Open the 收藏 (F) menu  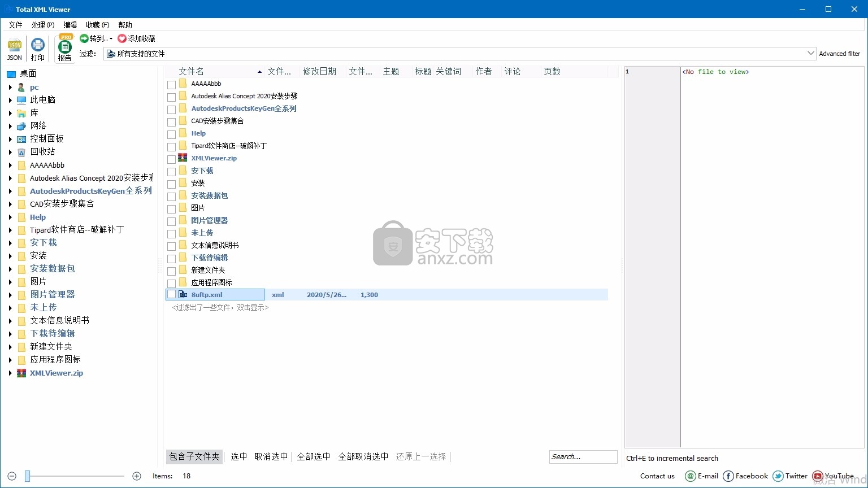coord(98,25)
